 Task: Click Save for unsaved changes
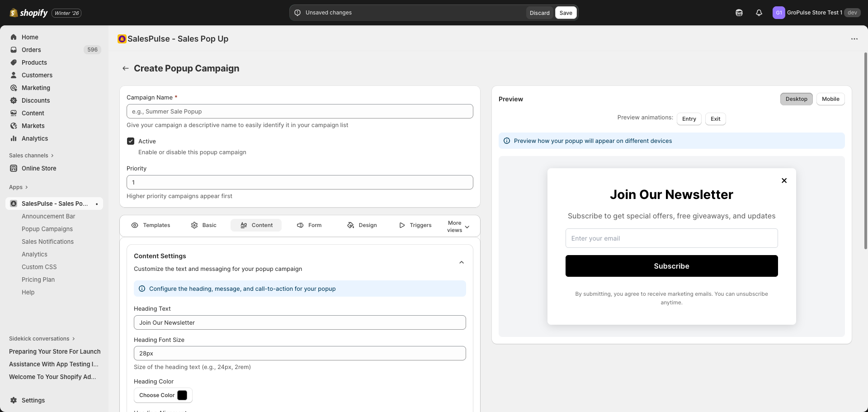click(566, 13)
